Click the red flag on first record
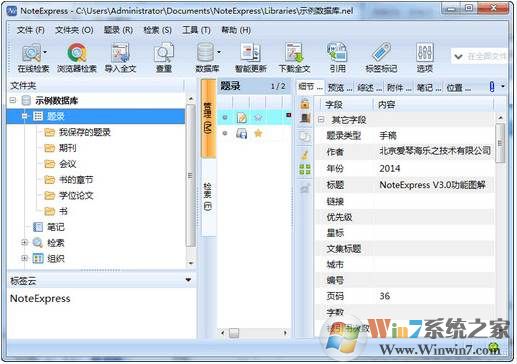This screenshot has width=517, height=364. [x=289, y=115]
